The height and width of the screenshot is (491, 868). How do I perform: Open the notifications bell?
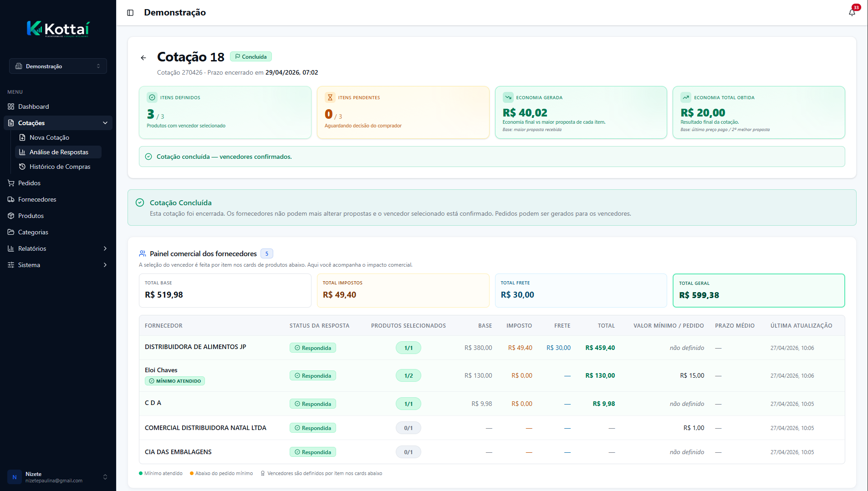852,13
